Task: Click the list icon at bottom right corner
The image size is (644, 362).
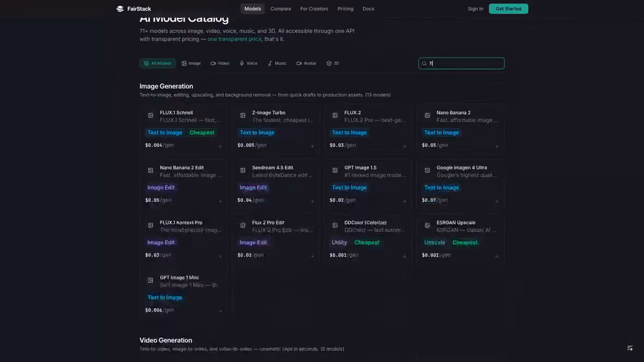Action: click(630, 348)
